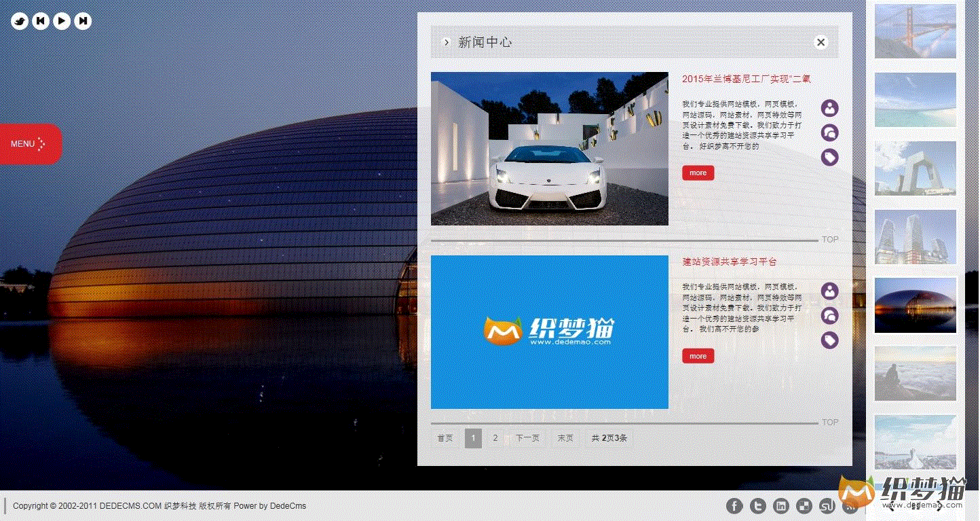Click the 建站资源 article description paragraph
Viewport: 980px width, 521px height.
click(742, 308)
